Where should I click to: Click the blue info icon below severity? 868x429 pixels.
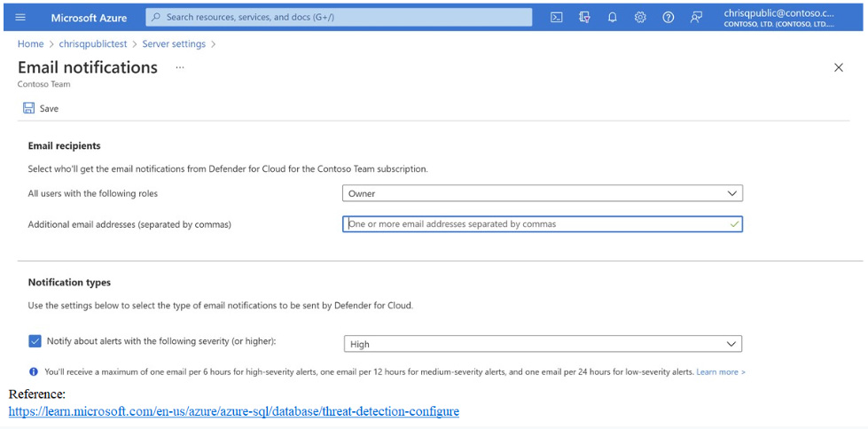34,371
